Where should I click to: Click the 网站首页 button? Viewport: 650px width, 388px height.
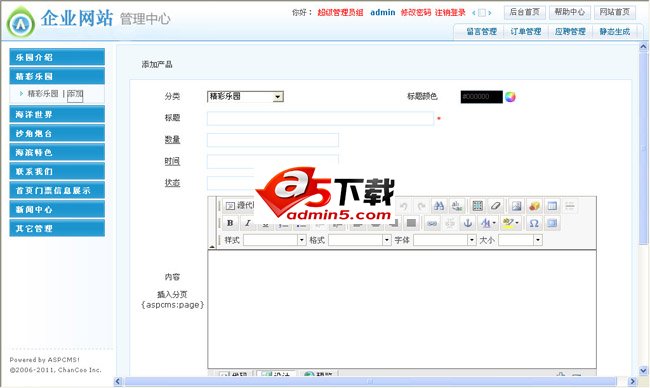[x=614, y=12]
